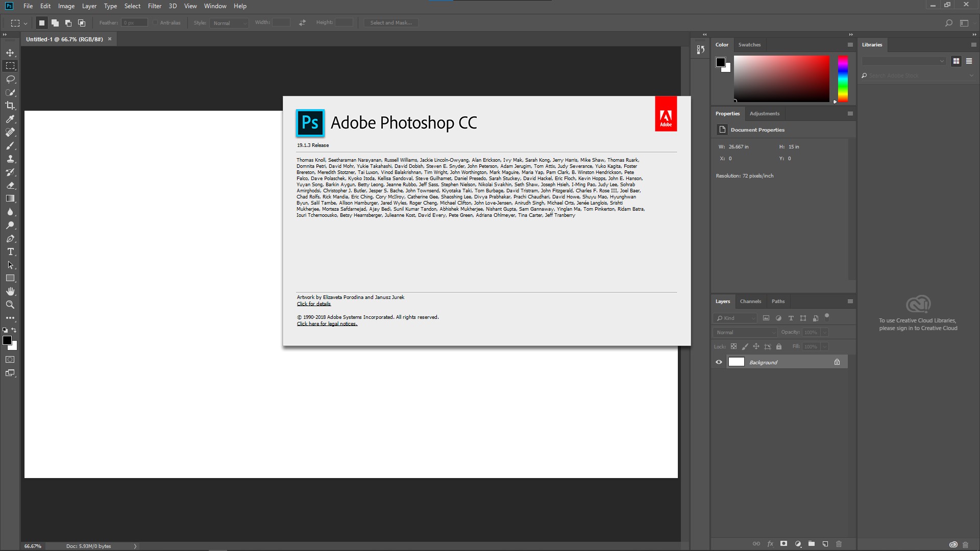Select the Hand tool

pos(10,291)
